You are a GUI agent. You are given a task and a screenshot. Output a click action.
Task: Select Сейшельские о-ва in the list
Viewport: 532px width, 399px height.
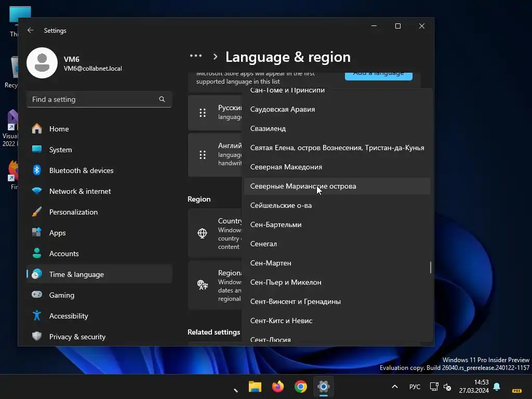point(337,205)
